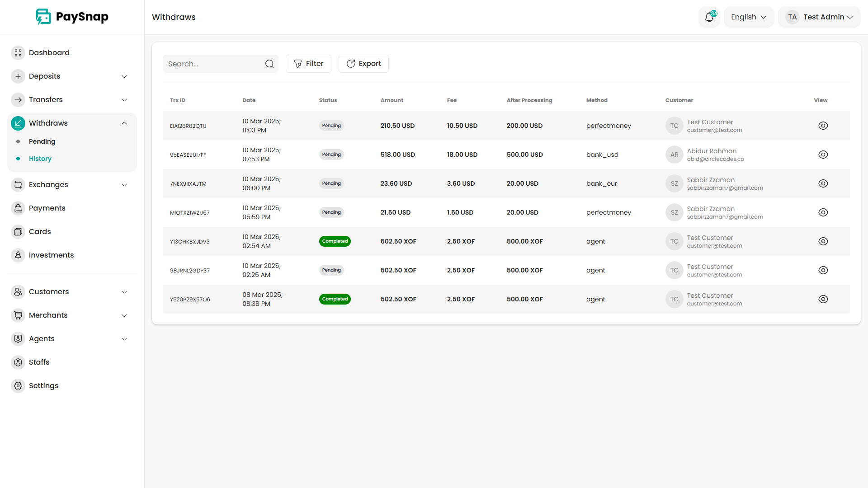Open Settings gear in sidebar

(18, 386)
